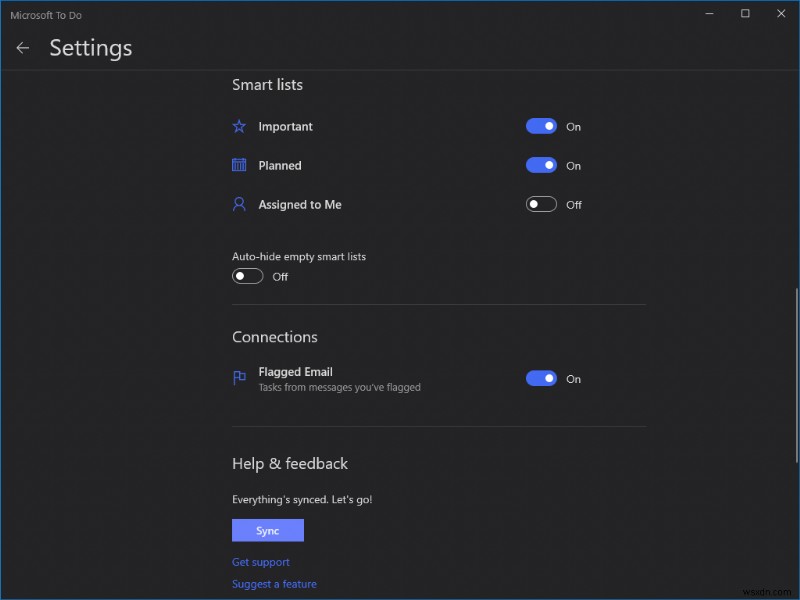The image size is (800, 600).
Task: Enable the Assigned to Me smart list
Action: (540, 203)
